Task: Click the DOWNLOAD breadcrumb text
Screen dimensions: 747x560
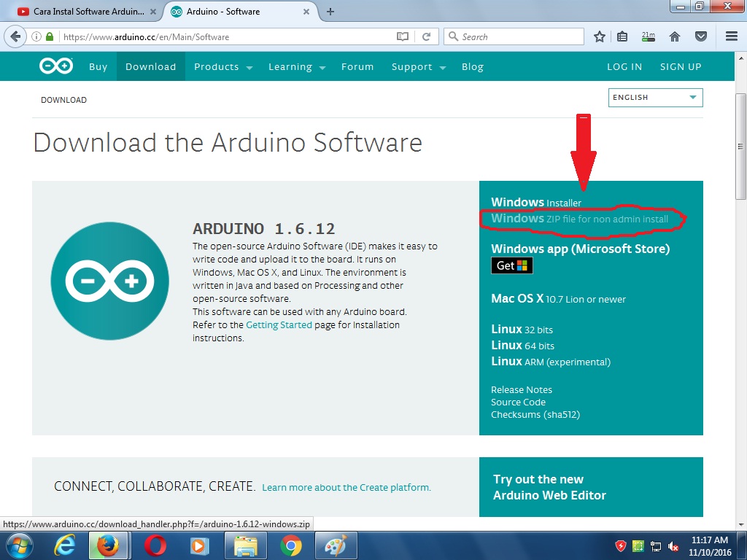Action: coord(64,100)
